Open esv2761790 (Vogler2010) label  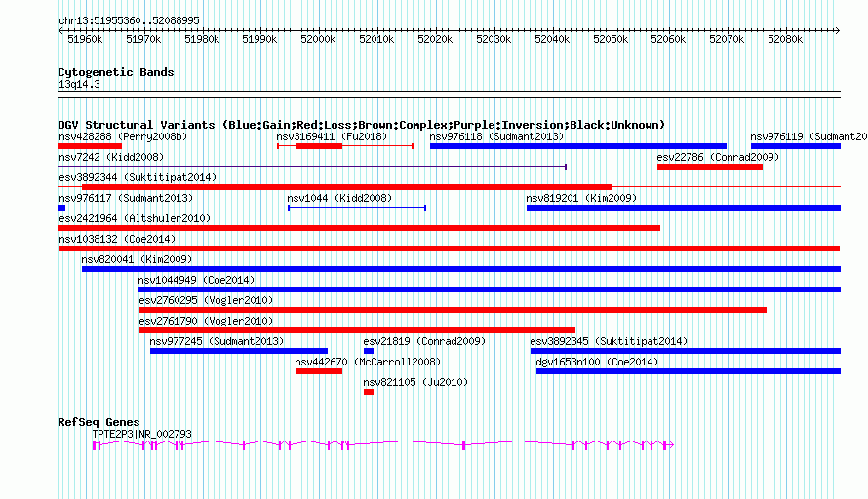[206, 321]
